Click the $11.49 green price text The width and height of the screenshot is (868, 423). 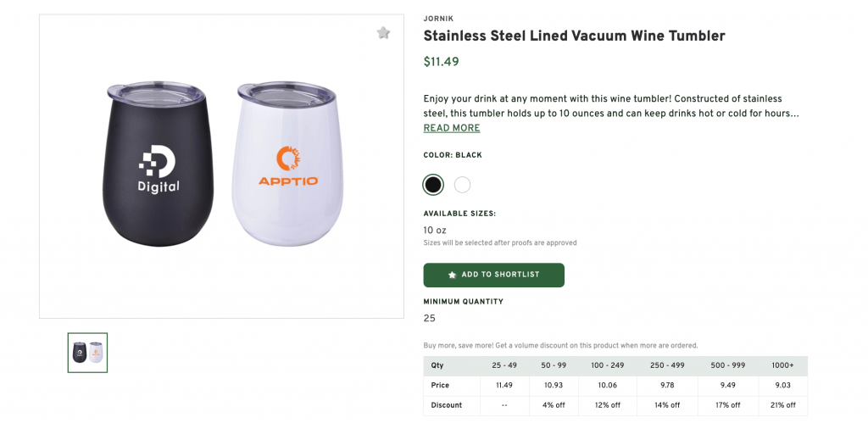[x=441, y=61]
